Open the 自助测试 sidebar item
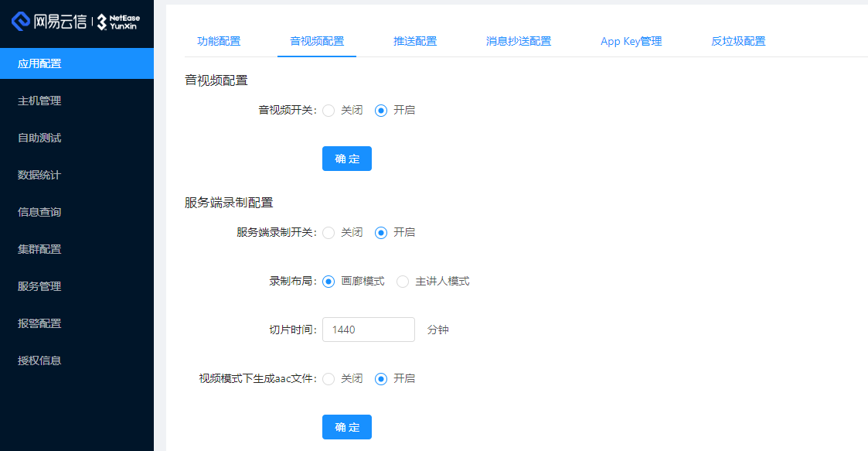 40,138
